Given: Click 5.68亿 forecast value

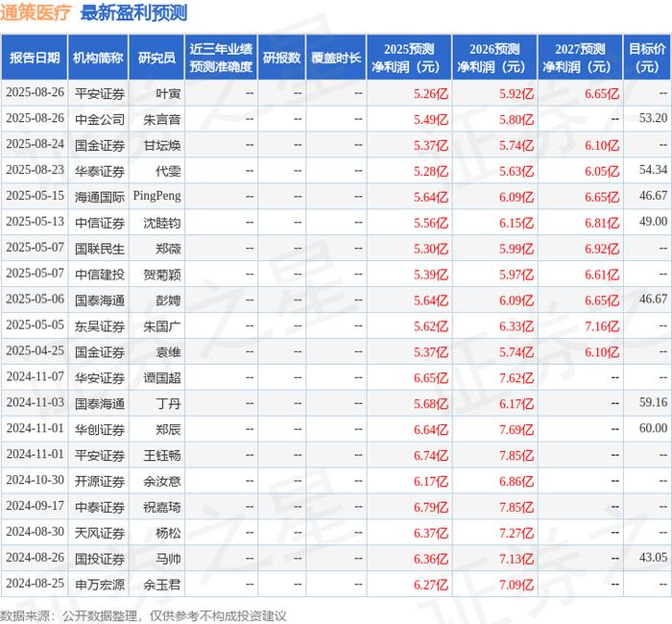Looking at the screenshot, I should tap(431, 404).
